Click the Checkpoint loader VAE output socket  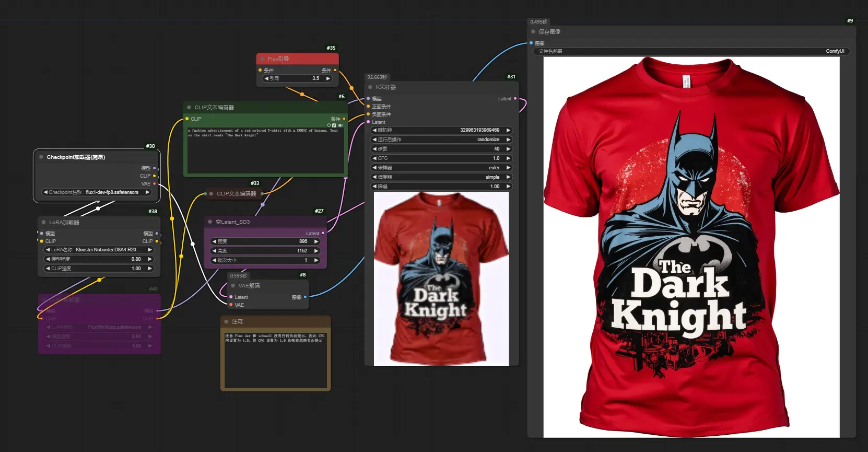[x=154, y=184]
